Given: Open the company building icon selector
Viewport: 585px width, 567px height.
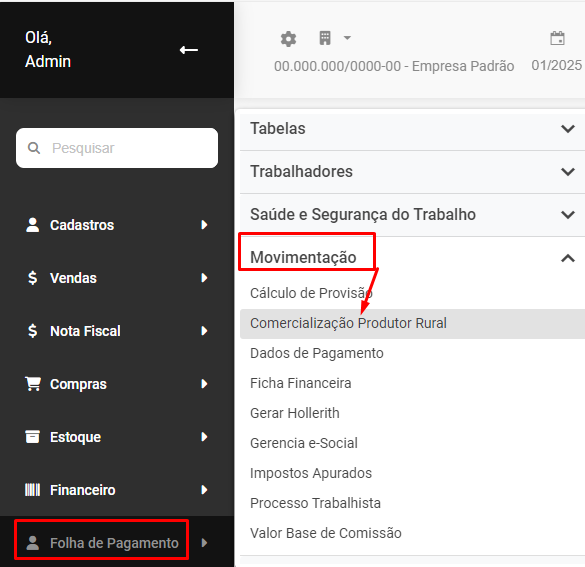Looking at the screenshot, I should [325, 38].
